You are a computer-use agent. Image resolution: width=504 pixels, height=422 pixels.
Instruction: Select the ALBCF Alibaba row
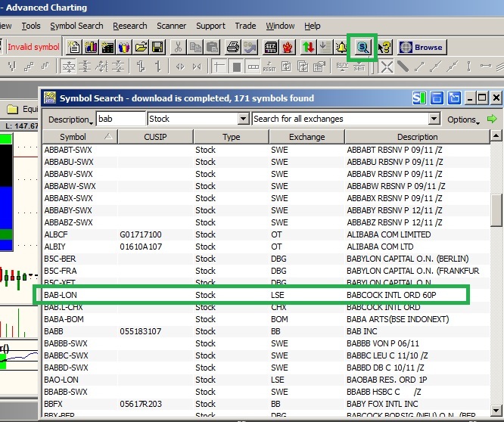tap(266, 234)
